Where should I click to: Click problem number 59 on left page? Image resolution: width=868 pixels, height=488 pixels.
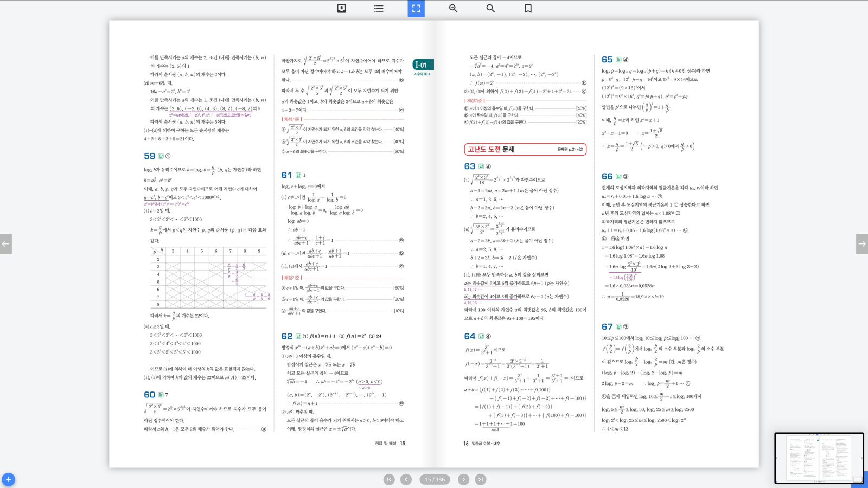click(x=149, y=156)
